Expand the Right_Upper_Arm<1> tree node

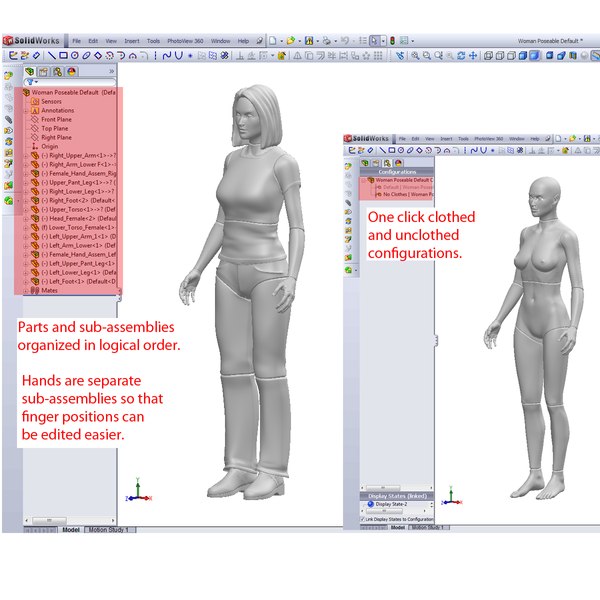point(26,156)
